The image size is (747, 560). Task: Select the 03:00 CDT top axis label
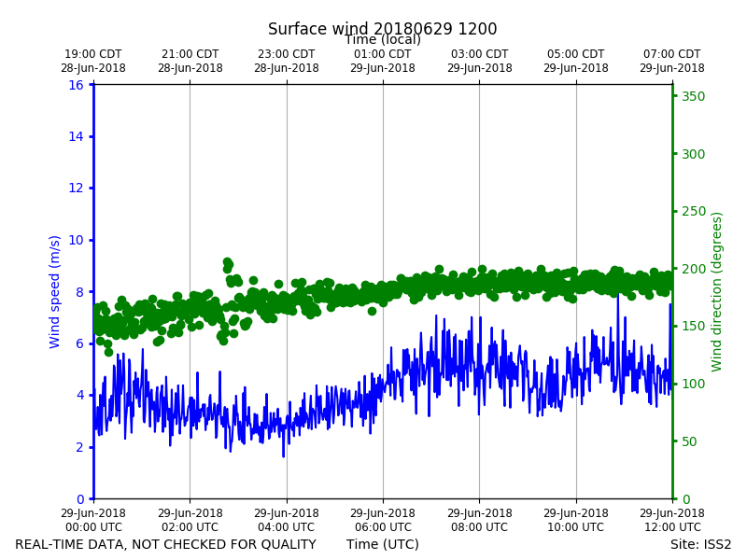[x=480, y=61]
